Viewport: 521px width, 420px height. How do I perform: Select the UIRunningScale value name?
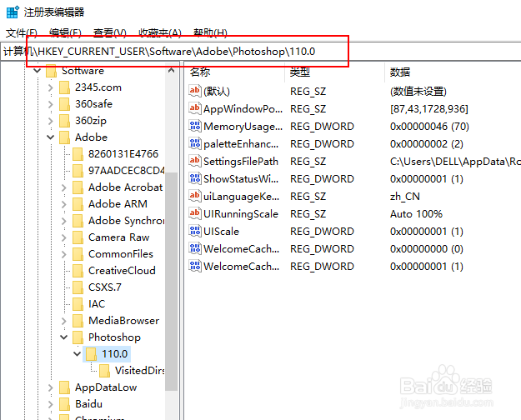[241, 213]
